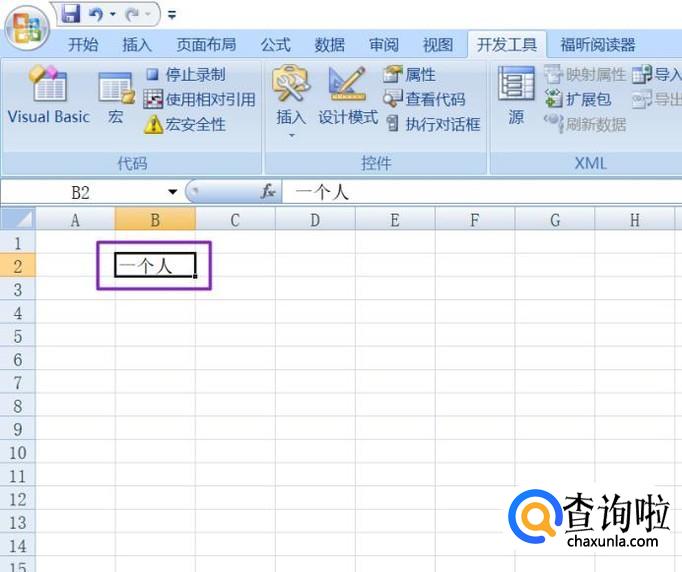The width and height of the screenshot is (682, 572).
Task: Open 宏安全性 settings
Action: [185, 125]
